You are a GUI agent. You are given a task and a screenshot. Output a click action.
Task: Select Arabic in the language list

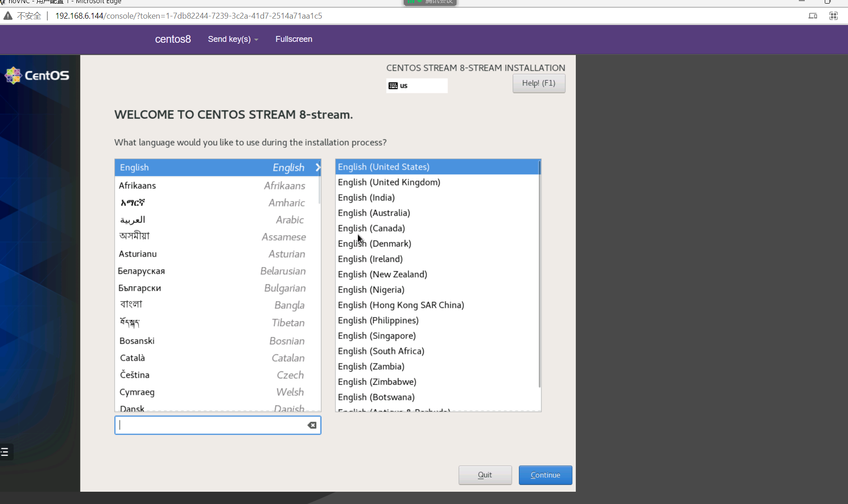click(218, 220)
